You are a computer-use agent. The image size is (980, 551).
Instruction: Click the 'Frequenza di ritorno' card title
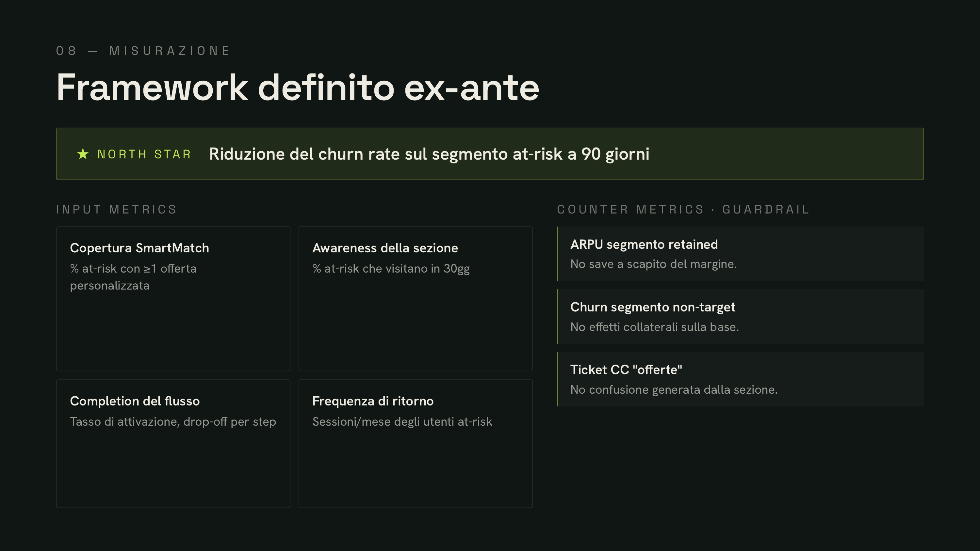tap(373, 401)
